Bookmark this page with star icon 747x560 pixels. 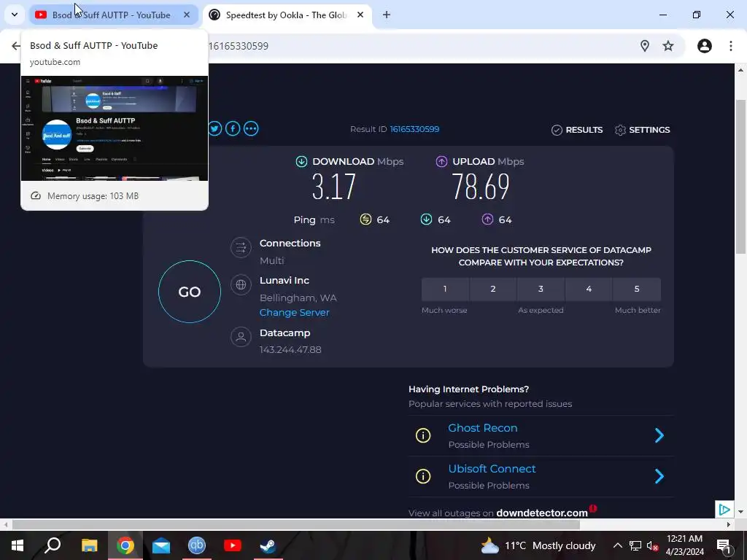tap(668, 46)
